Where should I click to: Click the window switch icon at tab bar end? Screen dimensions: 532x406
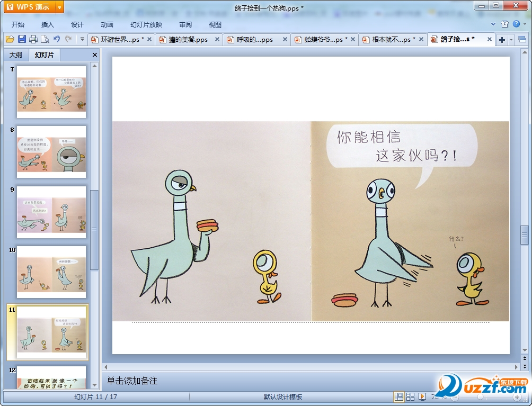tap(522, 40)
